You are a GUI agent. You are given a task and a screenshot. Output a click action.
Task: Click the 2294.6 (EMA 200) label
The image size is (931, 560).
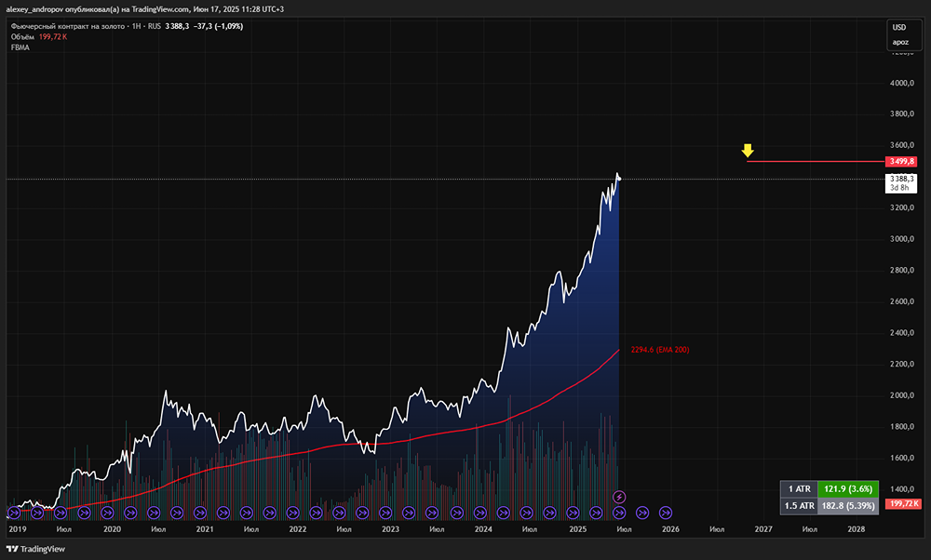pyautogui.click(x=660, y=350)
